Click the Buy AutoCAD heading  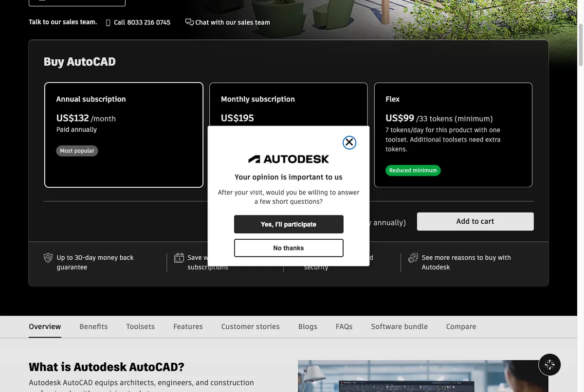(x=80, y=62)
